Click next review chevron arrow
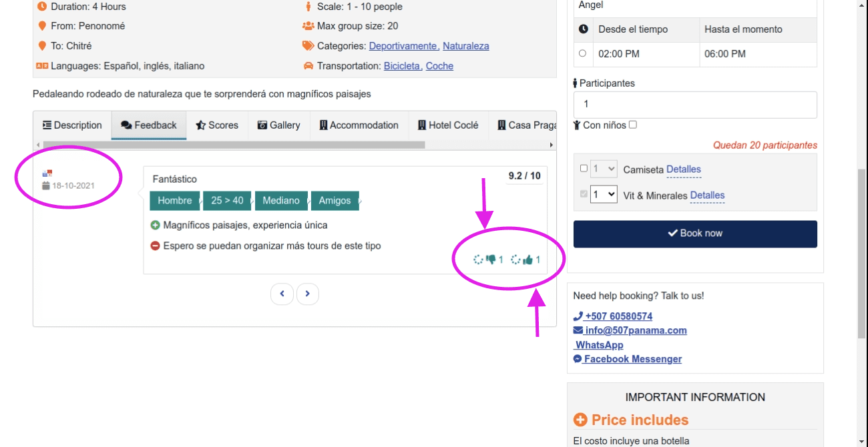 click(307, 294)
